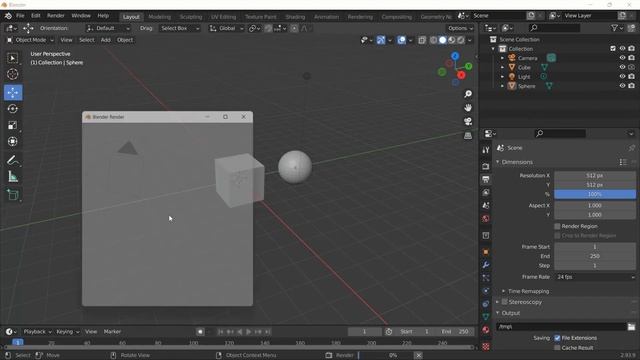Open the Global transform orientation dropdown

pos(227,29)
